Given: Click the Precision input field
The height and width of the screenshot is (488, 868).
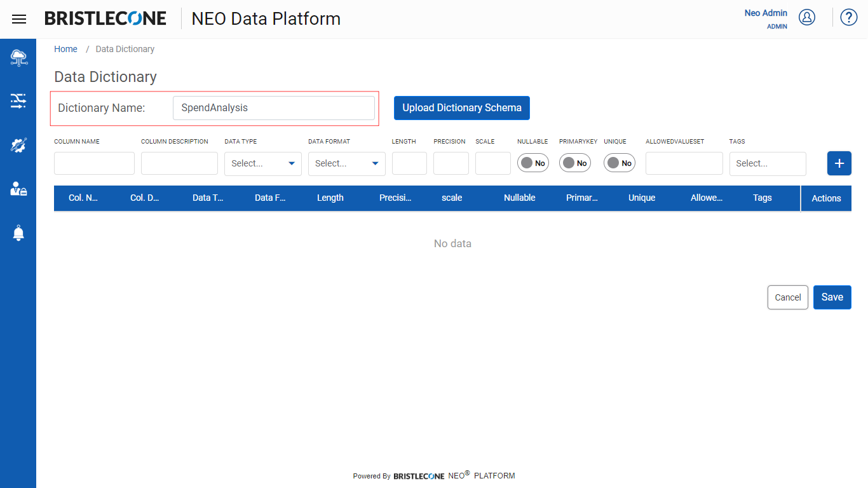Looking at the screenshot, I should [451, 163].
